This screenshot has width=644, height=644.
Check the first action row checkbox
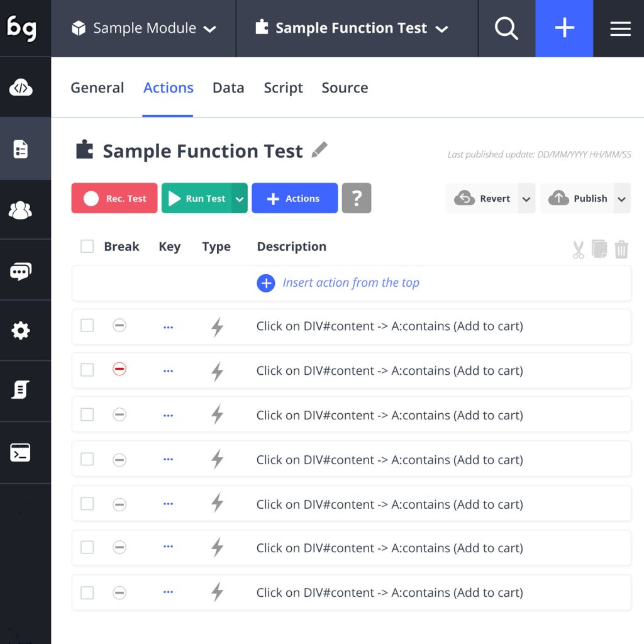(87, 326)
